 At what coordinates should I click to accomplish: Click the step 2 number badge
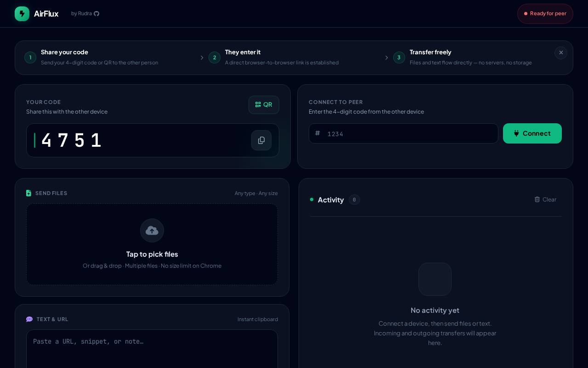[215, 57]
